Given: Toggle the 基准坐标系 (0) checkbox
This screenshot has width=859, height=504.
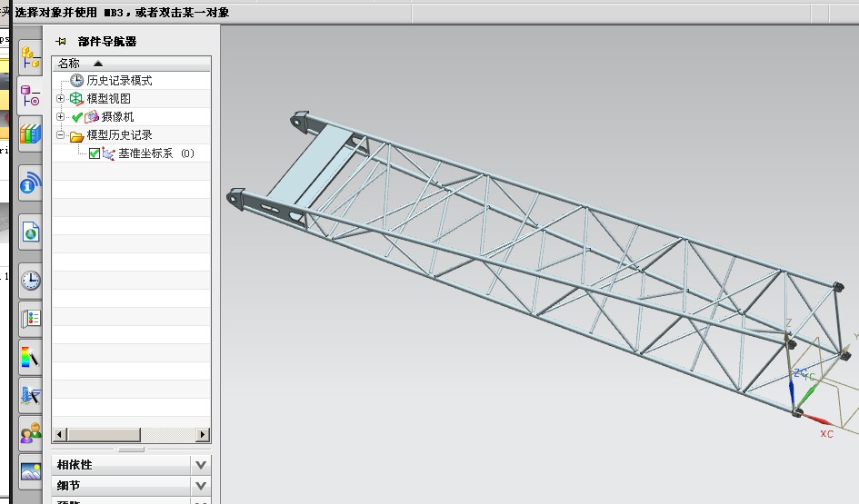Looking at the screenshot, I should [95, 153].
